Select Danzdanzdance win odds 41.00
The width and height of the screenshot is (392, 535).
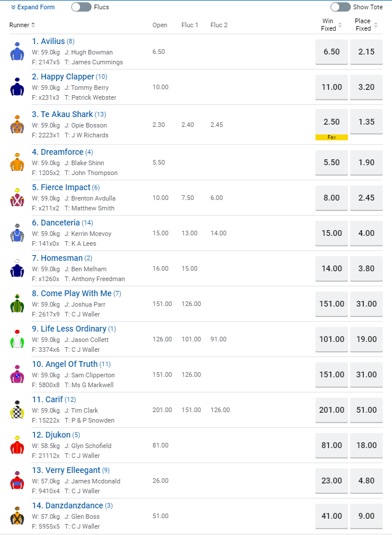tap(332, 516)
